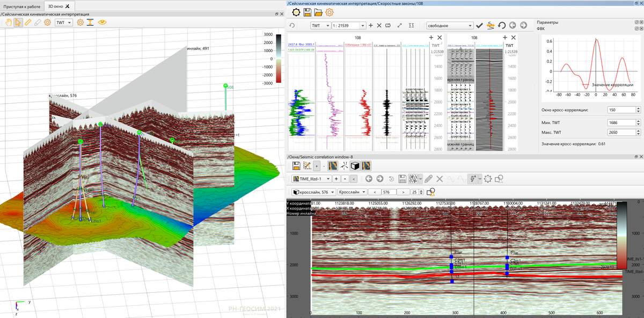Expand the 'свободное' mode dropdown

tap(450, 25)
